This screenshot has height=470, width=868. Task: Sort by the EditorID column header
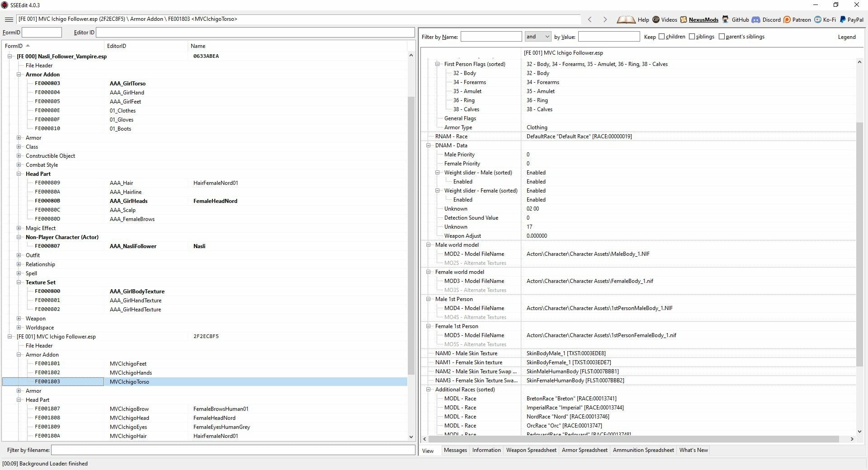coord(146,46)
